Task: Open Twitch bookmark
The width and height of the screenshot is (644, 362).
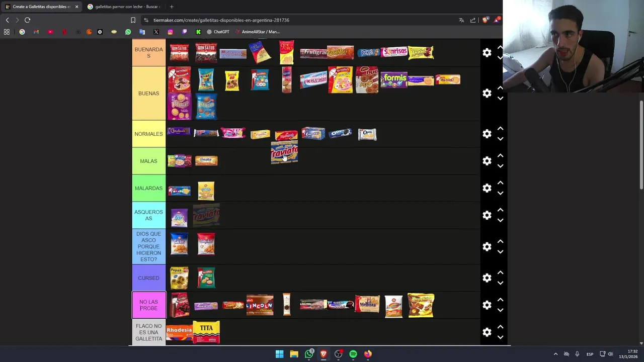Action: click(184, 32)
